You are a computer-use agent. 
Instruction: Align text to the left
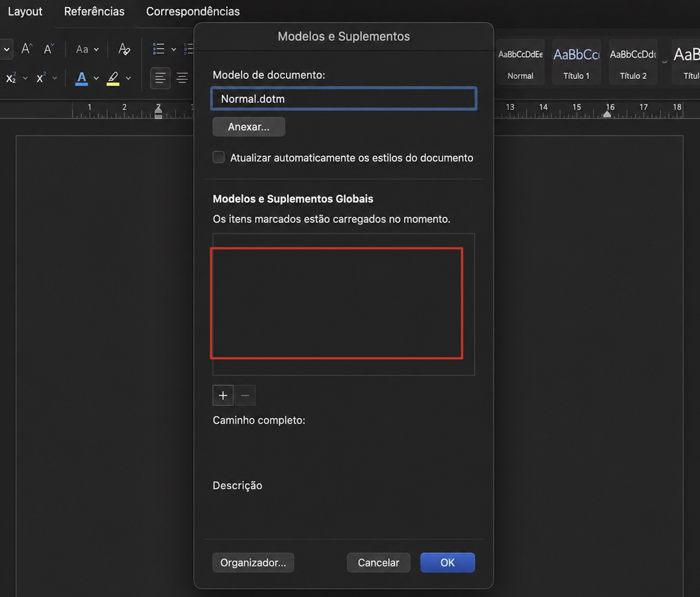tap(160, 78)
